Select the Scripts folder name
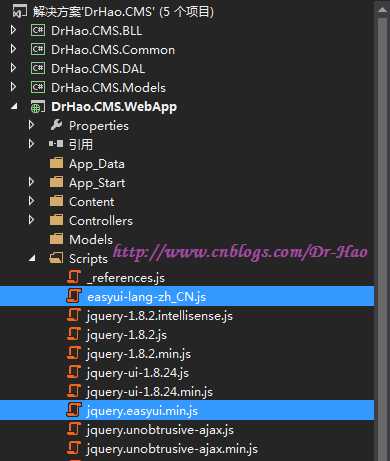Screen dimensions: 390x461 88,259
